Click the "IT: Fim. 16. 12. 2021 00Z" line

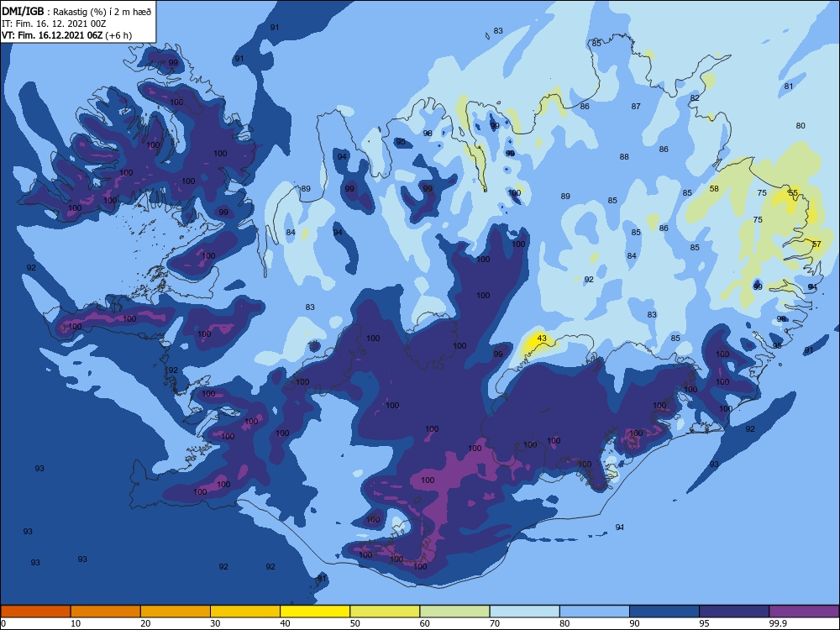pyautogui.click(x=54, y=24)
